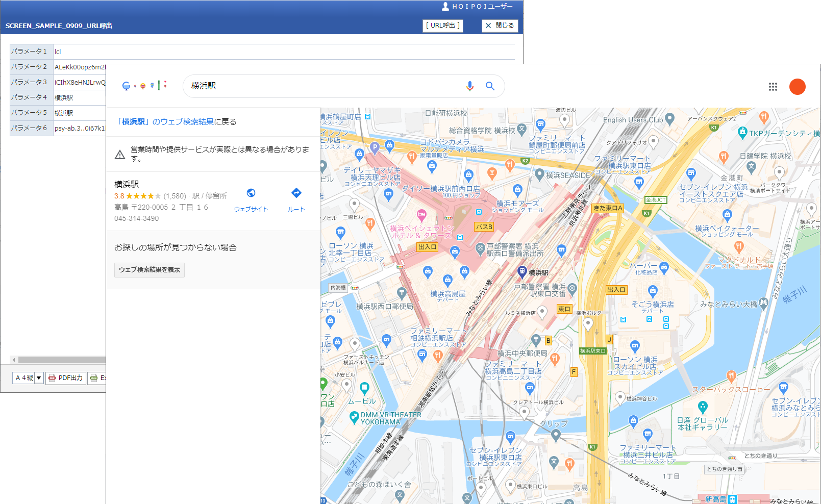Viewport: 821px width, 504px height.
Task: Click the 日産グローバル本社ギャラリー map pin
Action: pyautogui.click(x=703, y=407)
